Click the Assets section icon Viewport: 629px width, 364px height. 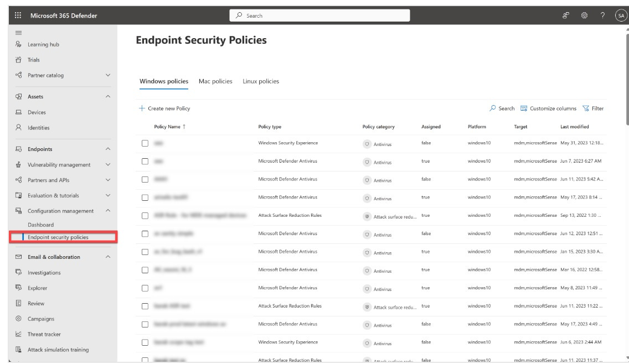[x=18, y=97]
